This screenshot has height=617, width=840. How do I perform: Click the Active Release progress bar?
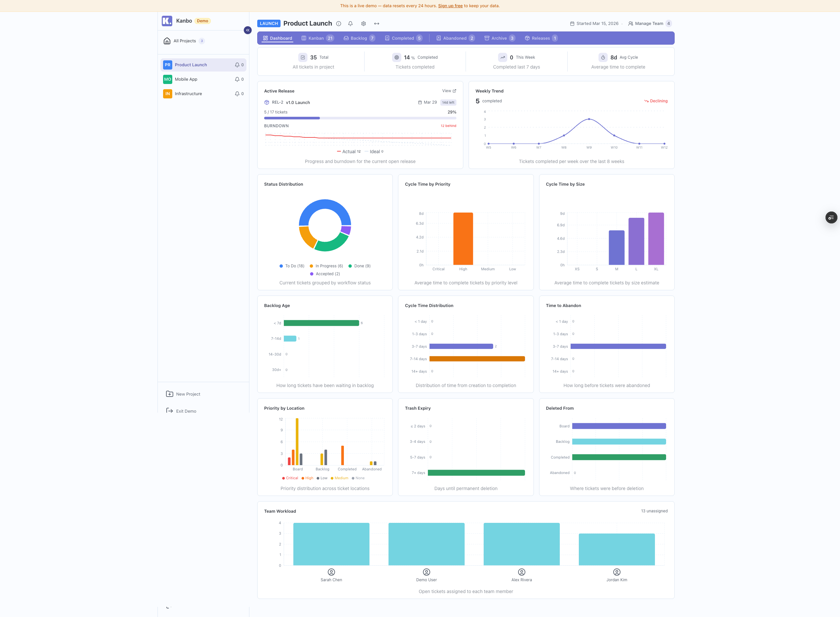click(360, 118)
